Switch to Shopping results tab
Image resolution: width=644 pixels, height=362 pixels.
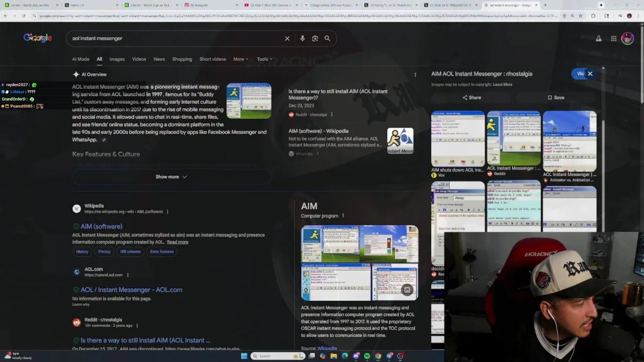pyautogui.click(x=182, y=59)
